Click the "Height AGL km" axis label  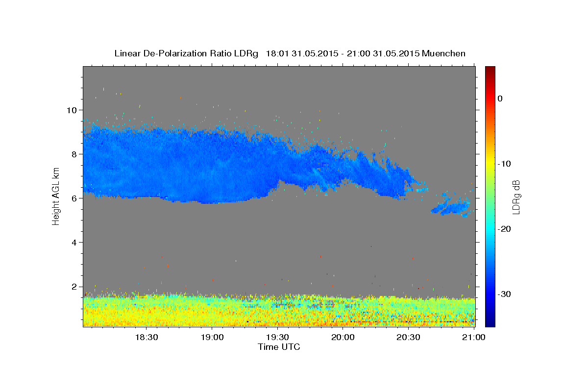56,196
